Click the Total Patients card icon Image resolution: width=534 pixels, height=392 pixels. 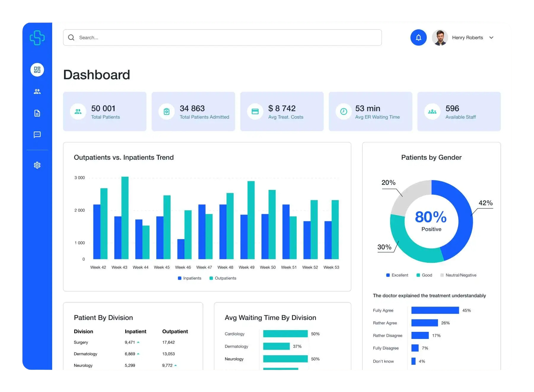78,111
